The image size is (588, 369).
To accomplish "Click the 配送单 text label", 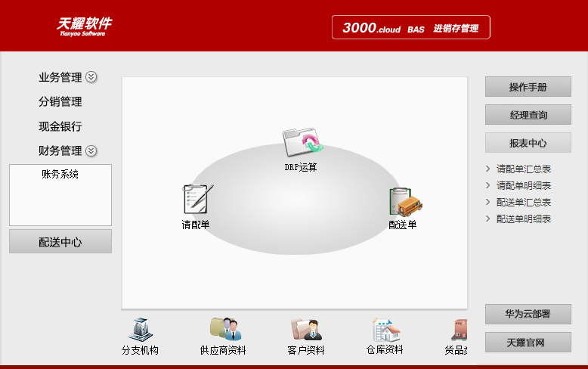I will pos(402,225).
